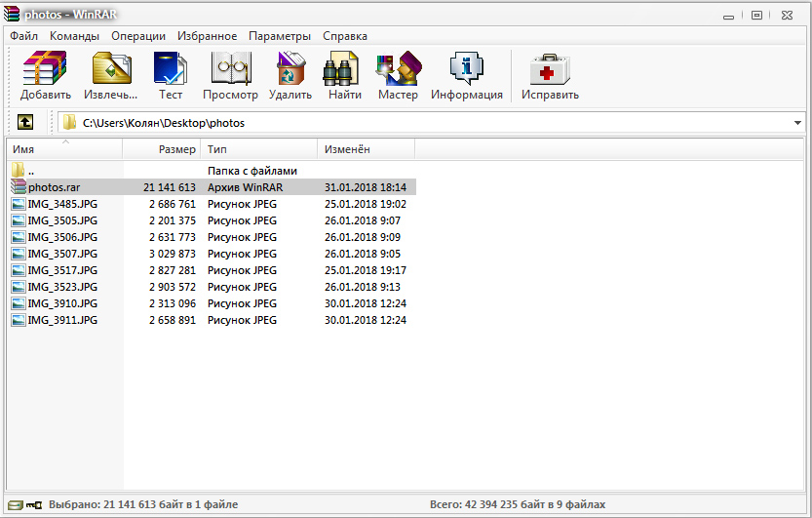The height and width of the screenshot is (518, 812).
Task: Click the image icon of IMG_3485.JPG
Action: point(19,204)
